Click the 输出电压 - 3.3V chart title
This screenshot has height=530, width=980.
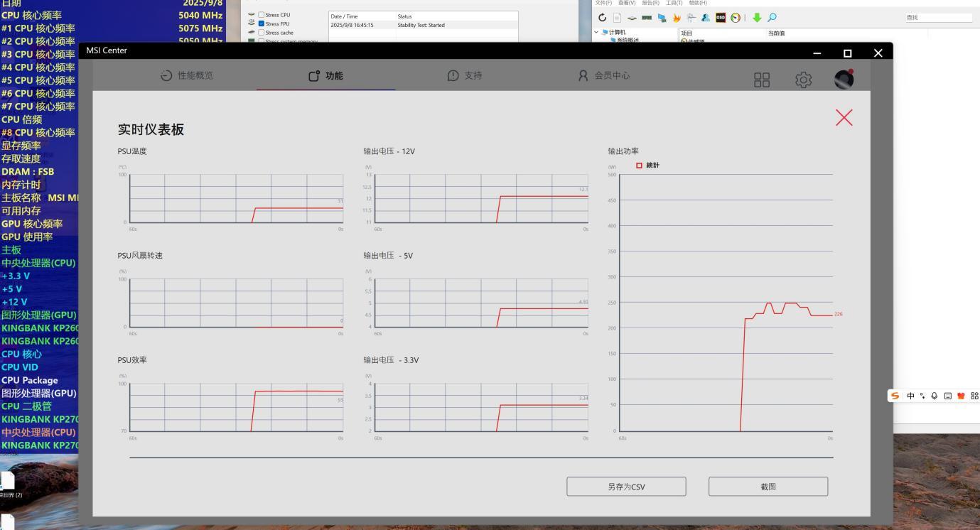coord(392,360)
